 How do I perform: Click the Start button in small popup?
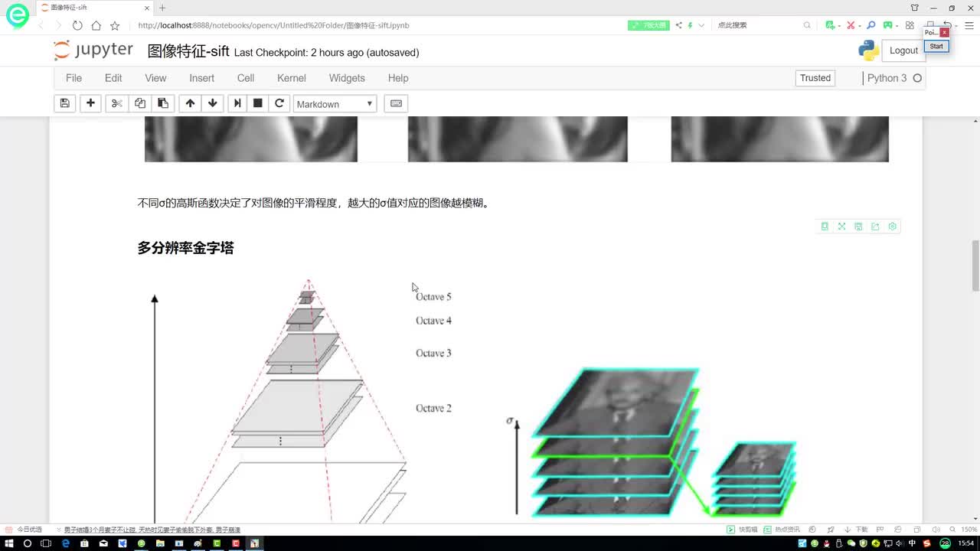pos(936,47)
